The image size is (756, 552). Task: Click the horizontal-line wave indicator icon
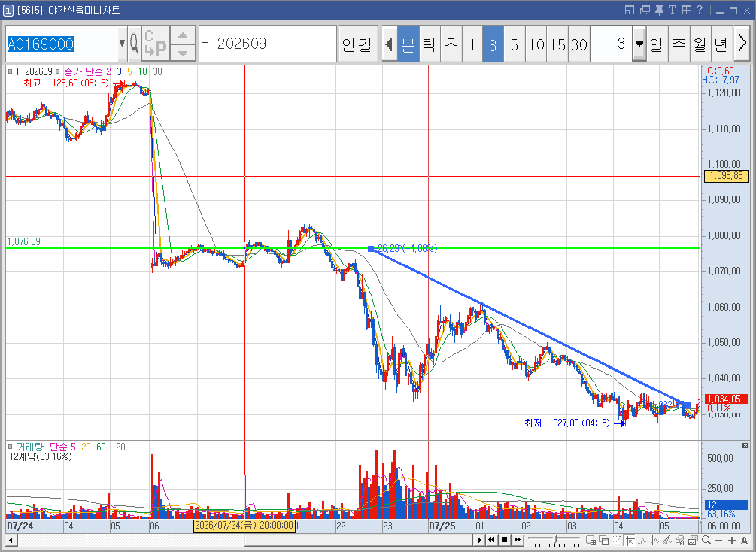point(642,541)
